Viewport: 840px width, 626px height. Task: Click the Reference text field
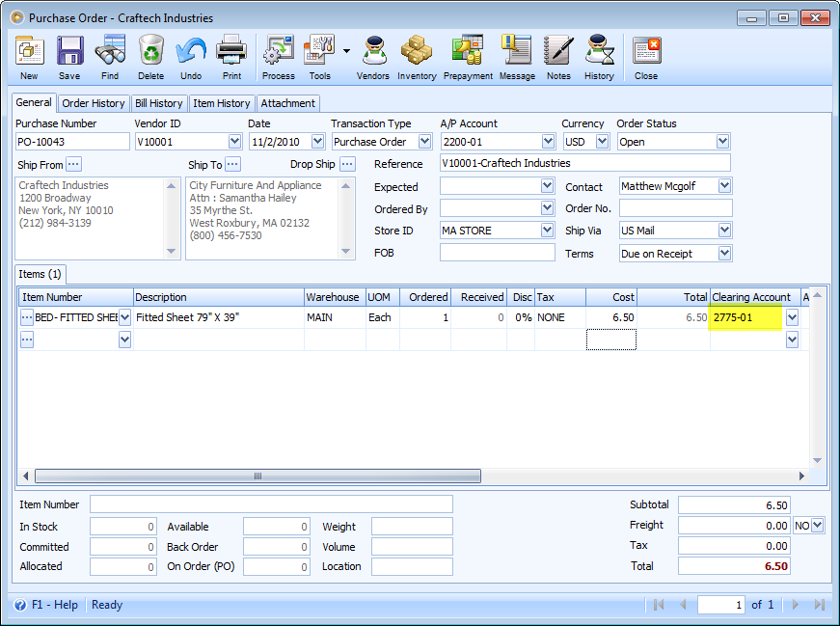point(585,163)
